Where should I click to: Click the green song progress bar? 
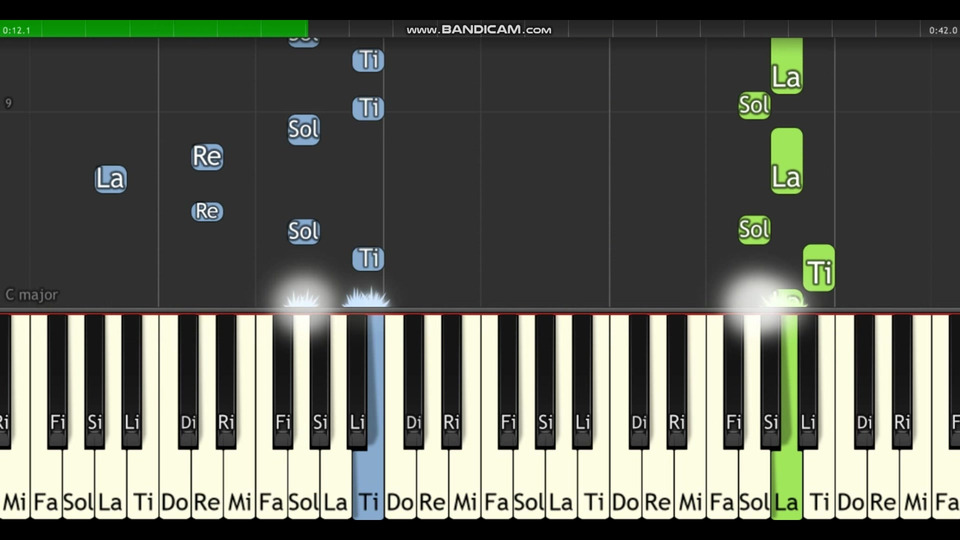coord(154,29)
